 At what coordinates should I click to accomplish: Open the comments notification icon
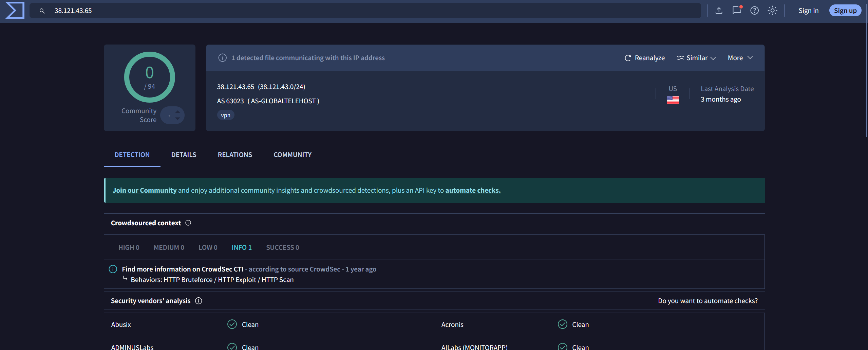(x=736, y=11)
